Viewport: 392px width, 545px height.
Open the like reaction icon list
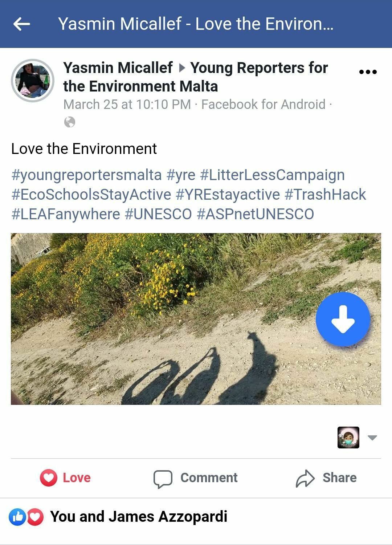pos(17,517)
